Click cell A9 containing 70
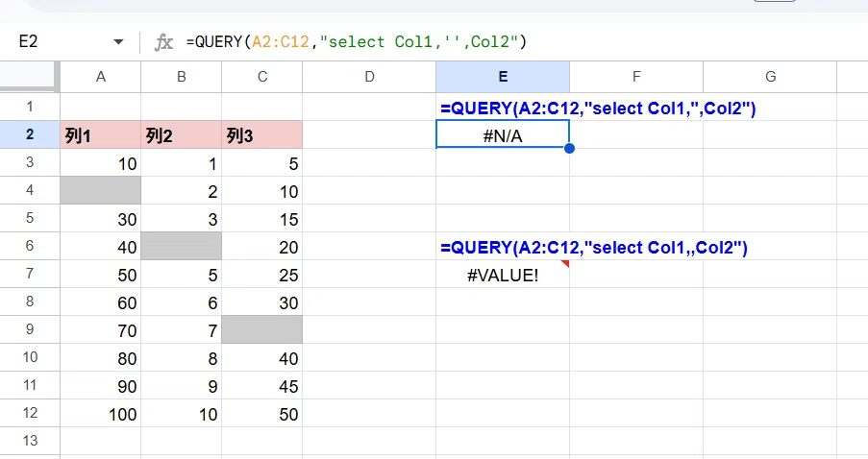This screenshot has height=459, width=868. (x=101, y=329)
